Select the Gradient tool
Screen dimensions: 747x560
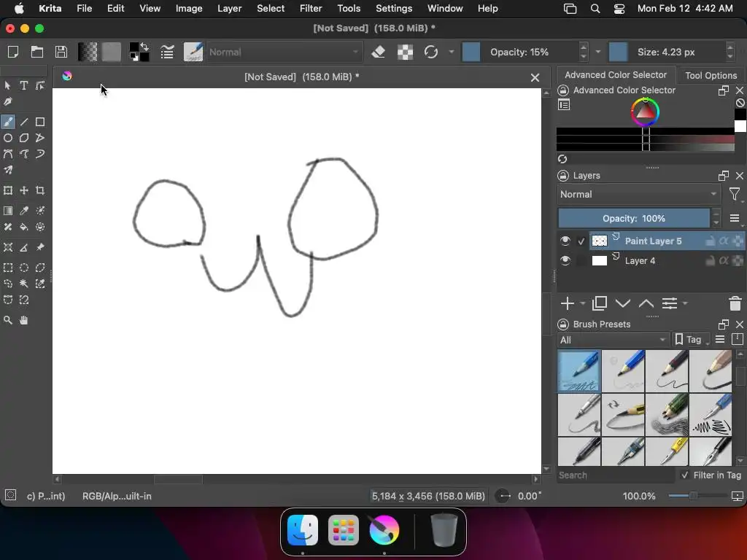[x=8, y=211]
